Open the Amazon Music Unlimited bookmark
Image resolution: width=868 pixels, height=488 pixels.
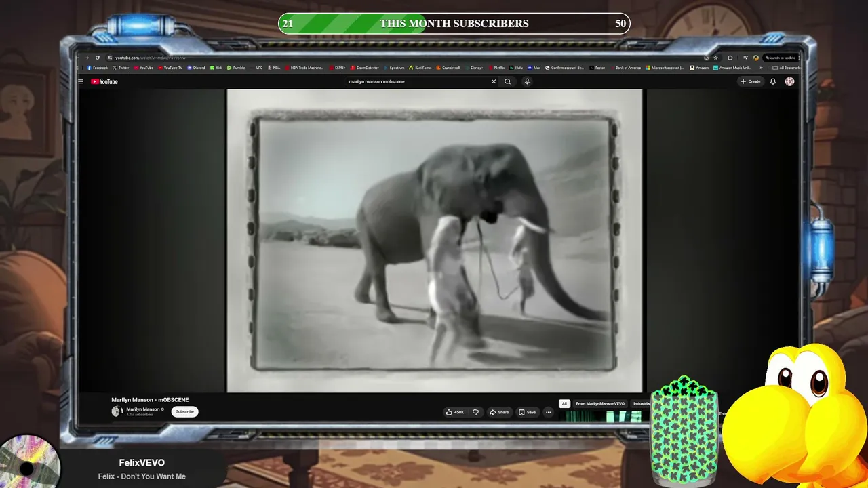pyautogui.click(x=732, y=68)
